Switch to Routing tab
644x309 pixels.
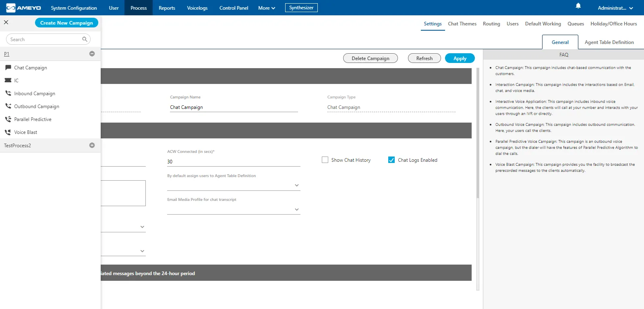pos(491,24)
